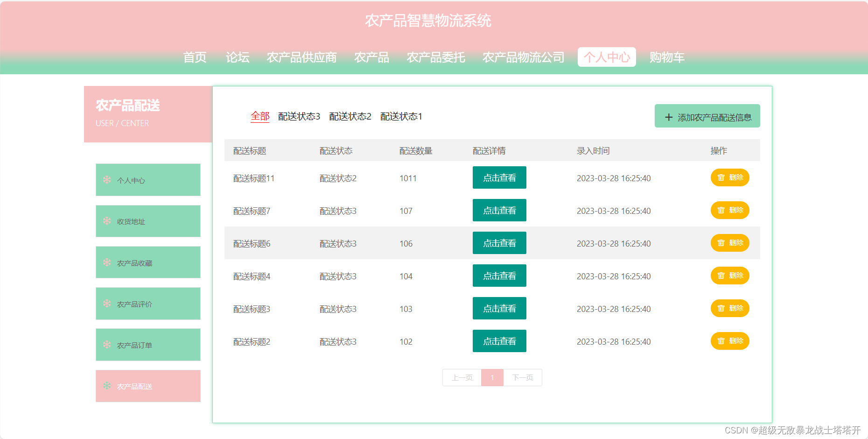The width and height of the screenshot is (868, 439).
Task: Click trash icon in 配送标题4 row
Action: click(721, 276)
